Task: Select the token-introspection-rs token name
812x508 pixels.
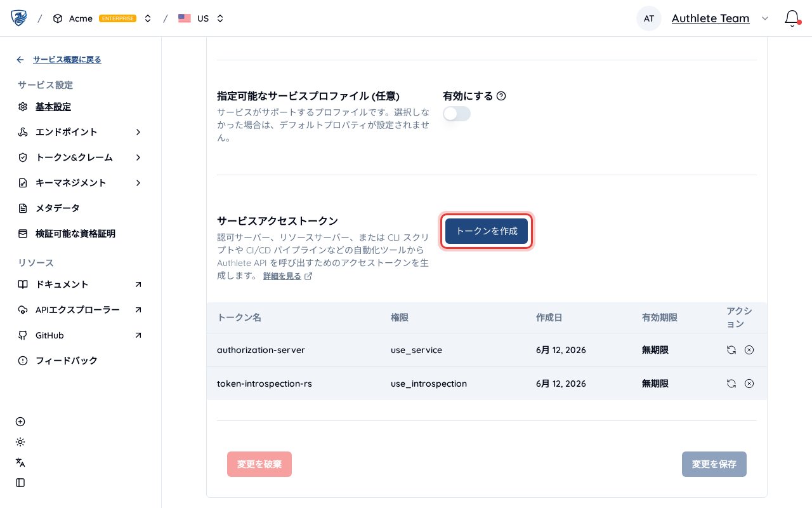Action: [x=265, y=384]
